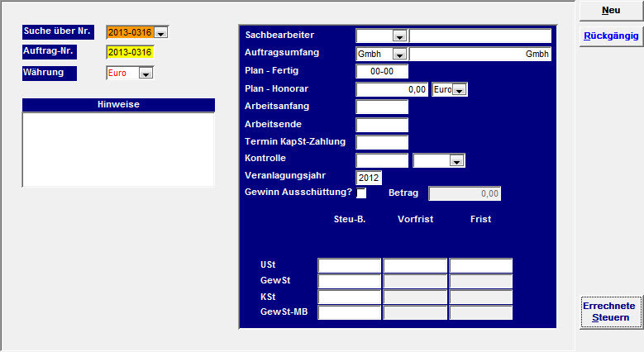This screenshot has height=352, width=644.
Task: Click the Auftrag-Nr. field 2013-0316
Action: coord(130,52)
